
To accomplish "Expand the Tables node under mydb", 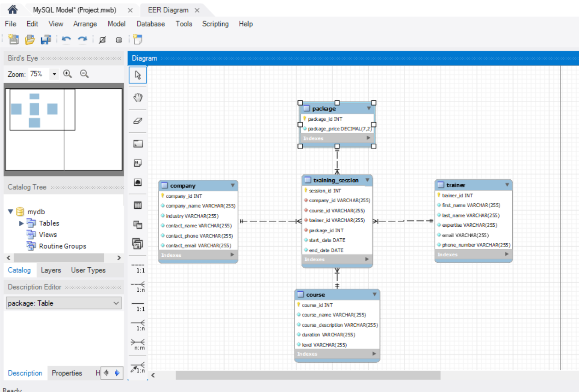I will pos(21,223).
